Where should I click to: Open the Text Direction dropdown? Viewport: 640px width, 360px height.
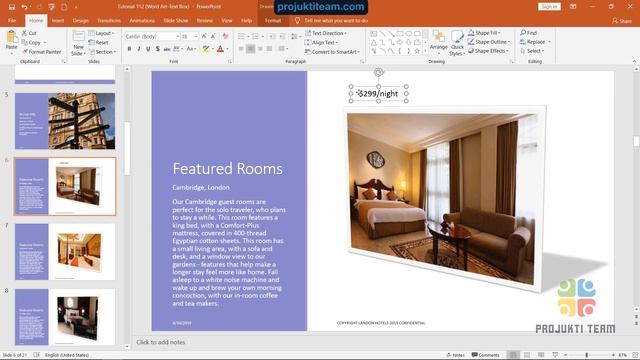tap(326, 33)
